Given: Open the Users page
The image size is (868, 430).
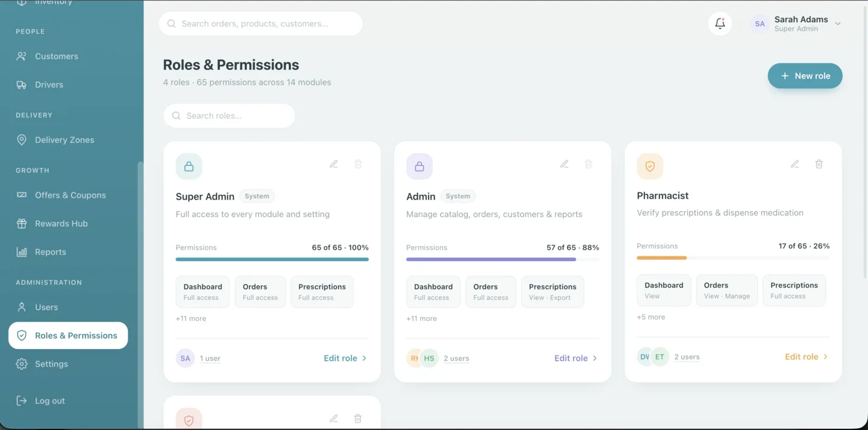Looking at the screenshot, I should pos(68,308).
